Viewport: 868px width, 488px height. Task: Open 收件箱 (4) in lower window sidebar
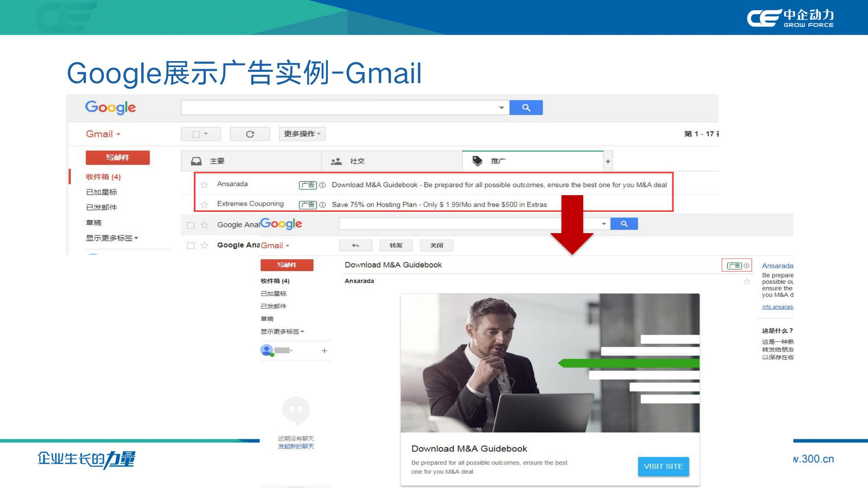pos(275,281)
